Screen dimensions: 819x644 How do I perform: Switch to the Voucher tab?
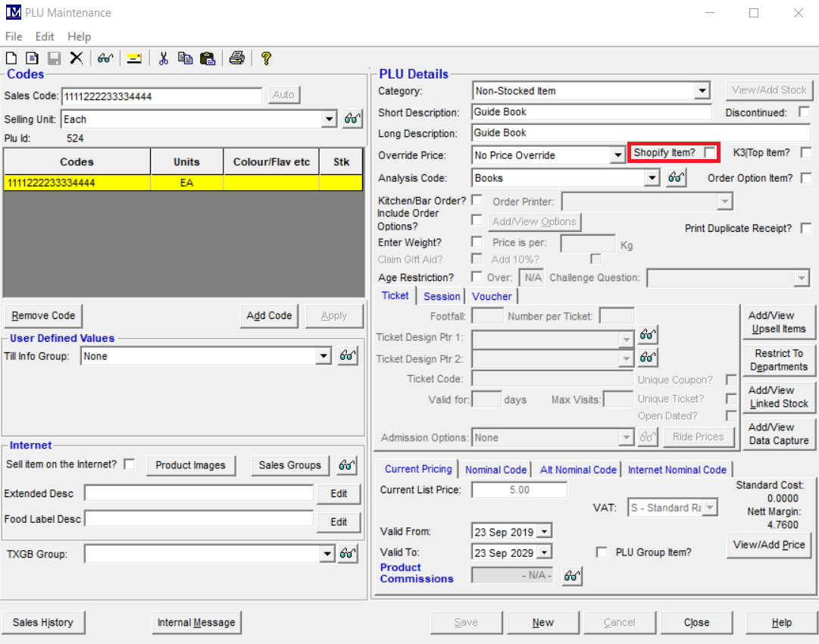click(492, 296)
